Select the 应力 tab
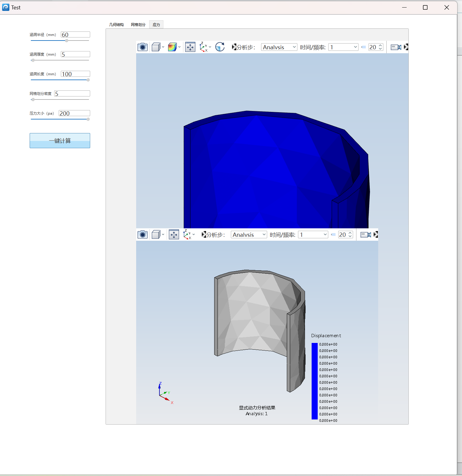Viewport: 462px width, 476px height. pyautogui.click(x=156, y=25)
